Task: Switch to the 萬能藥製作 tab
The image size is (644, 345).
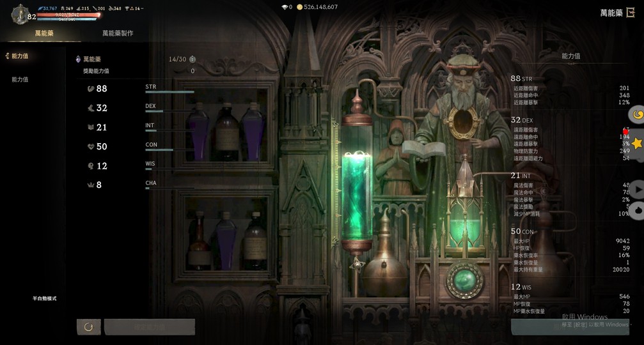Action: (118, 33)
